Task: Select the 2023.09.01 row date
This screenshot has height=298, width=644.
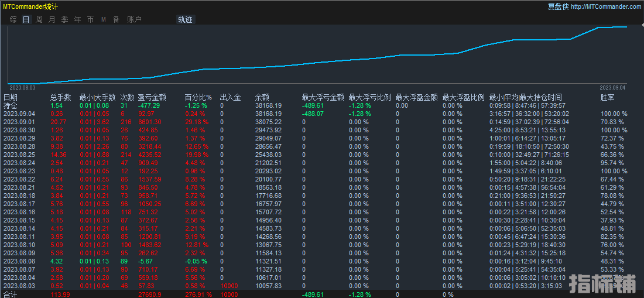Action: click(19, 122)
